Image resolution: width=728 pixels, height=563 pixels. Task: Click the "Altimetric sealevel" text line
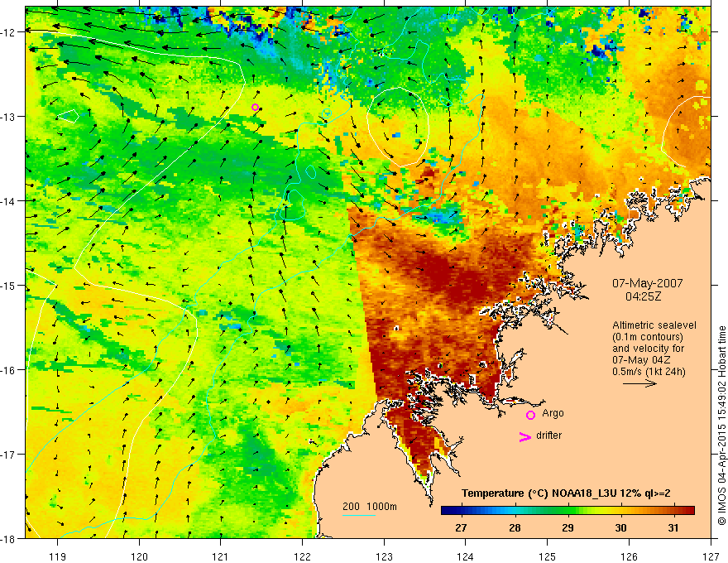[x=654, y=325]
